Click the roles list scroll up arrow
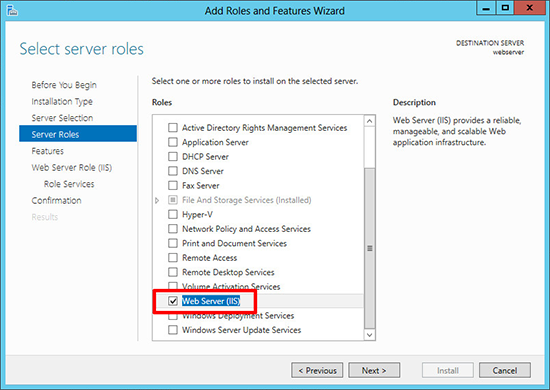The image size is (550, 390). (x=369, y=121)
